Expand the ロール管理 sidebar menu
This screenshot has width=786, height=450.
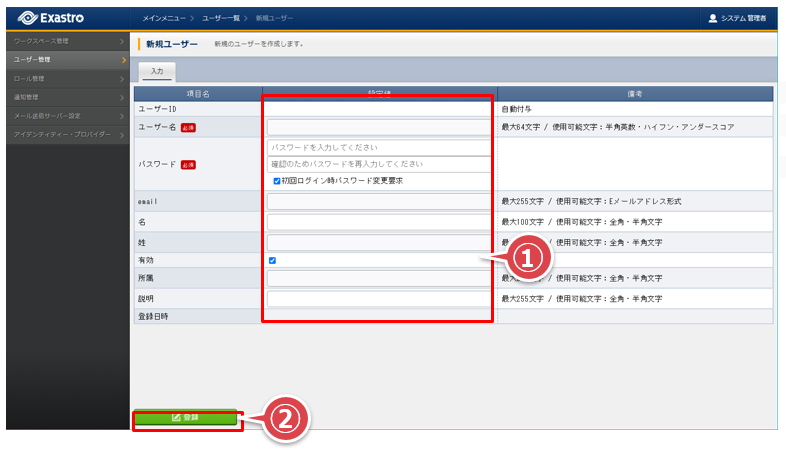tap(67, 78)
